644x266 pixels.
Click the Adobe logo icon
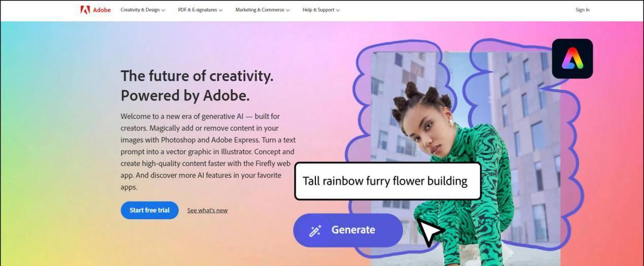tap(85, 10)
